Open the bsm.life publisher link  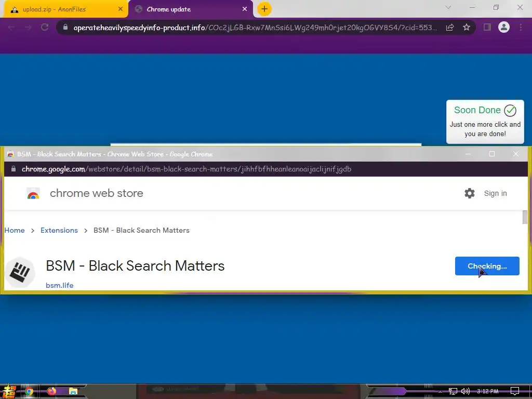59,285
